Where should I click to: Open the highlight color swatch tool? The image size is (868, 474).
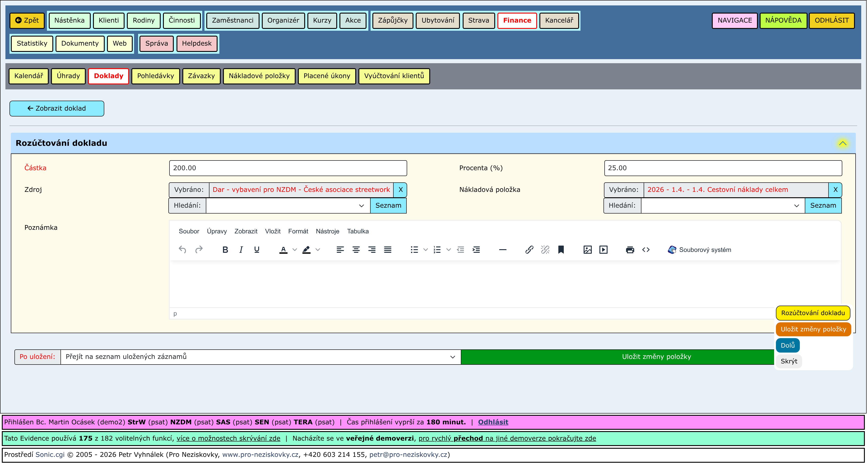[x=306, y=250]
